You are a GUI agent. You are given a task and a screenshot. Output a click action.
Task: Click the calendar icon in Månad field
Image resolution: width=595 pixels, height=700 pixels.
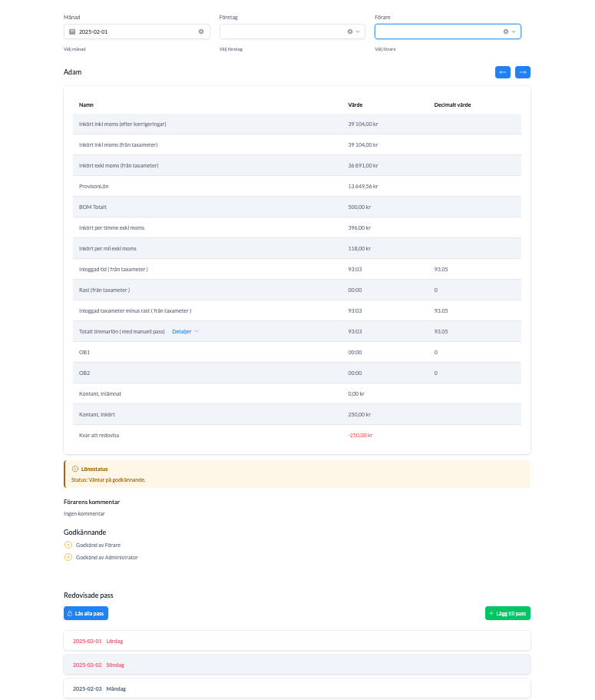72,32
